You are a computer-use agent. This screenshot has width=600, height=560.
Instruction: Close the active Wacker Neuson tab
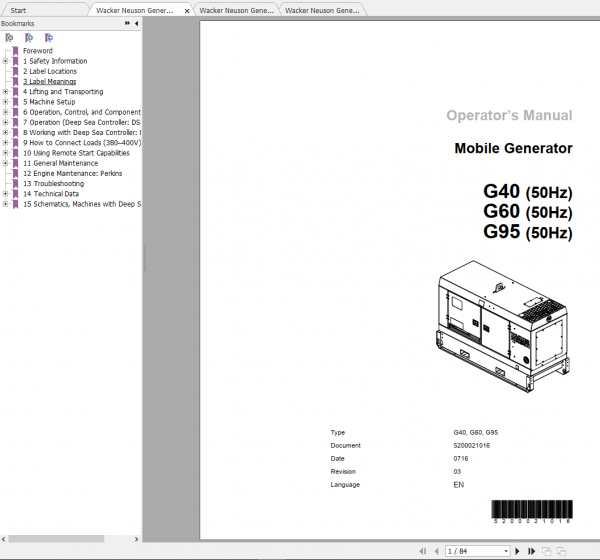coord(187,11)
